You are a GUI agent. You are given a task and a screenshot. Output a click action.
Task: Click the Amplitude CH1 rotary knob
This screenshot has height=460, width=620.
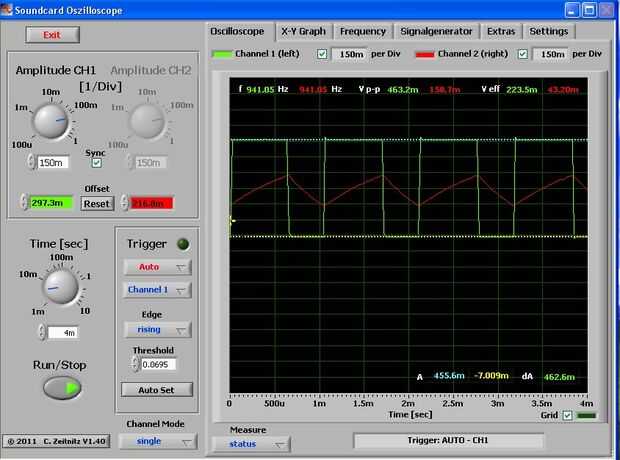[x=49, y=120]
